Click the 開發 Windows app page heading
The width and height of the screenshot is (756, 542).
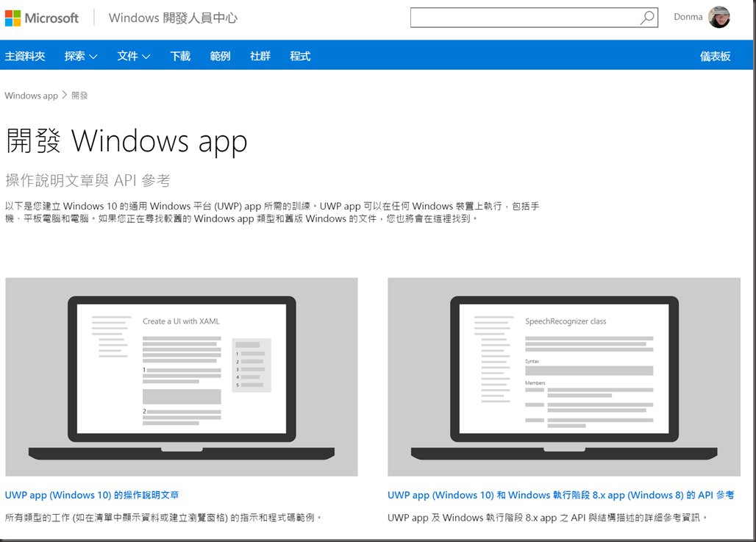click(x=126, y=140)
